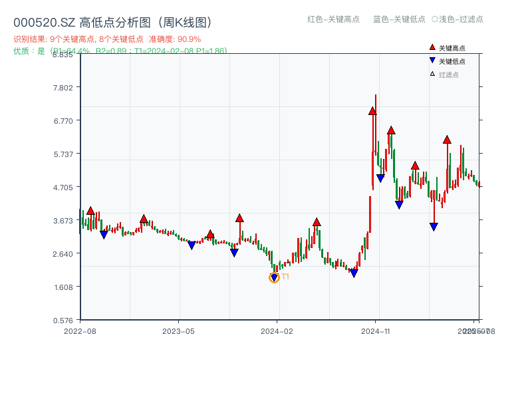This screenshot has height=399, width=532.
Task: Click the 2024-02 x-axis date label
Action: 277,331
